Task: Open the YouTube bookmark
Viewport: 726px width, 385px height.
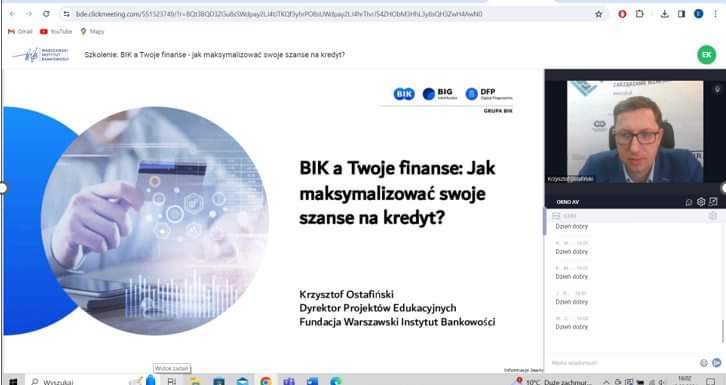Action: click(x=56, y=31)
